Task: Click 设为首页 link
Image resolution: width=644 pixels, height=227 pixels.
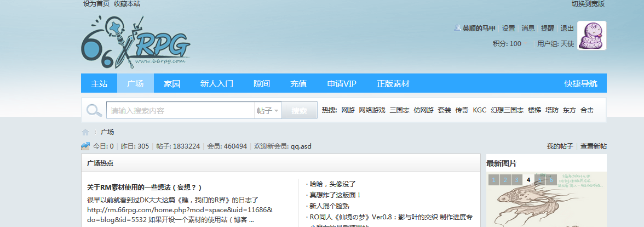Action: click(96, 4)
